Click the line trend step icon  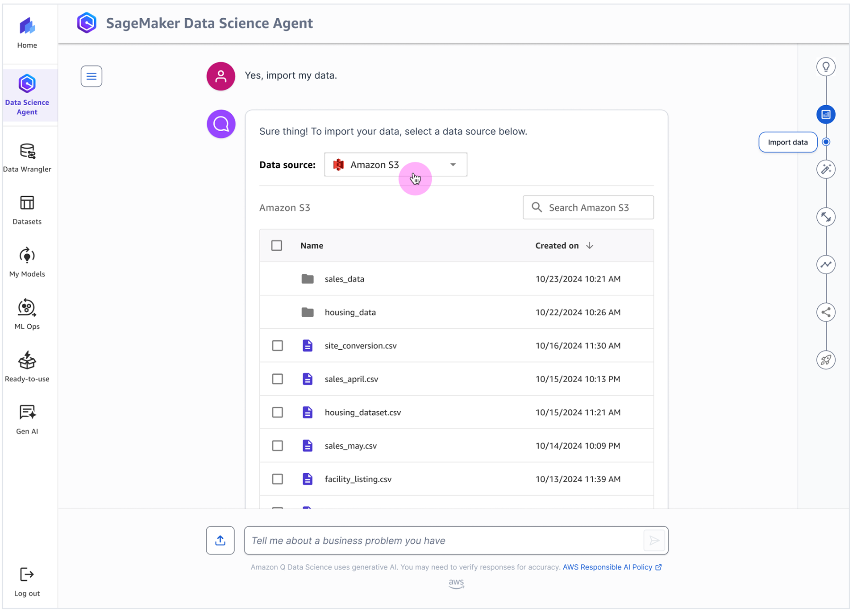click(826, 265)
